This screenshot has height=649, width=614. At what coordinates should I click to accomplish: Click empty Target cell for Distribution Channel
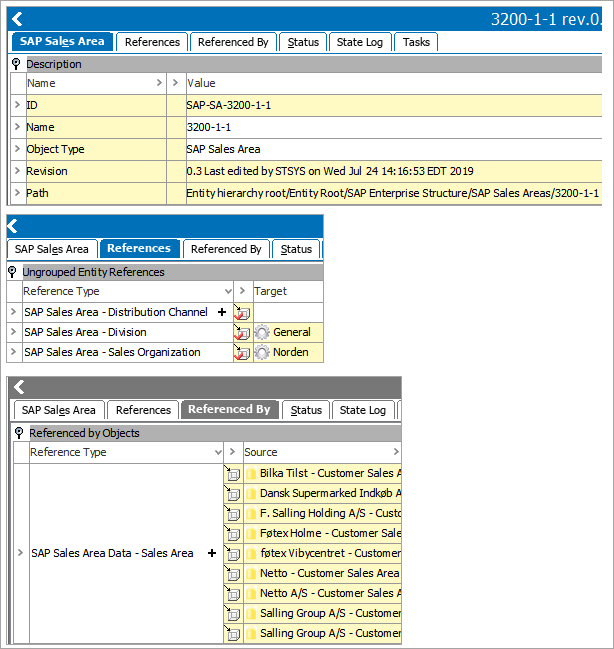point(288,312)
